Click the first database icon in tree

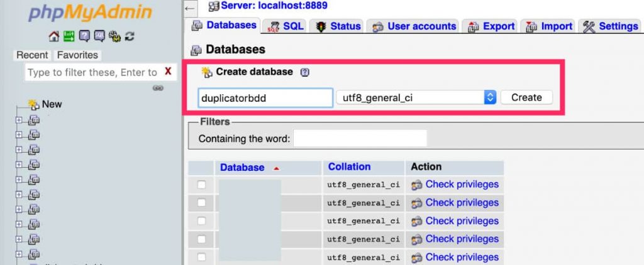tap(34, 120)
